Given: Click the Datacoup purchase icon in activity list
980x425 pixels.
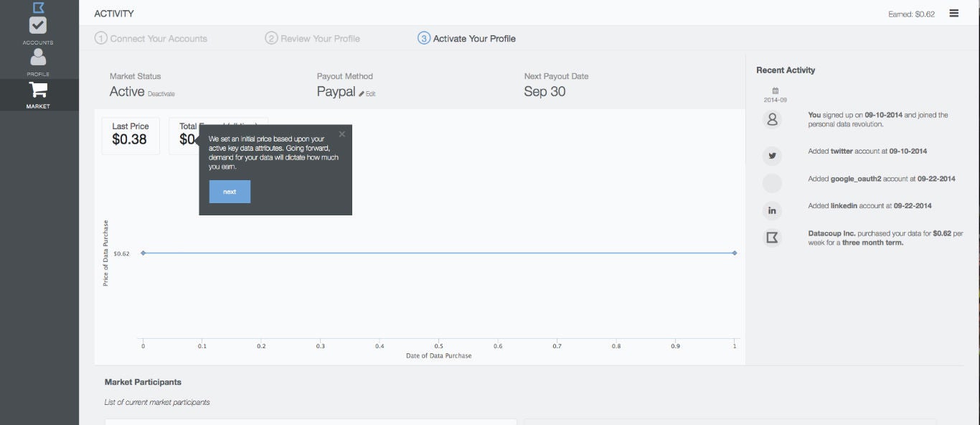Looking at the screenshot, I should tap(772, 238).
